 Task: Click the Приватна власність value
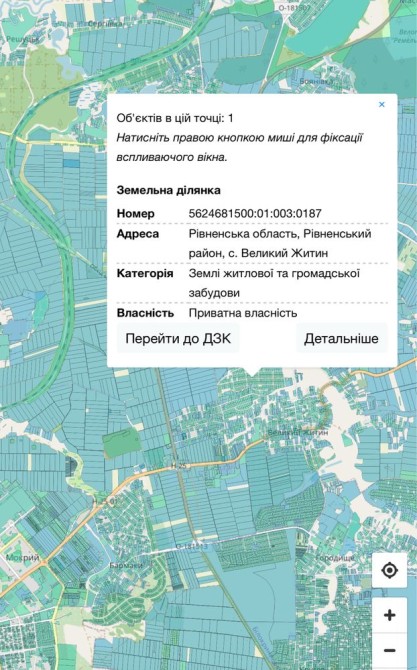[x=243, y=313]
